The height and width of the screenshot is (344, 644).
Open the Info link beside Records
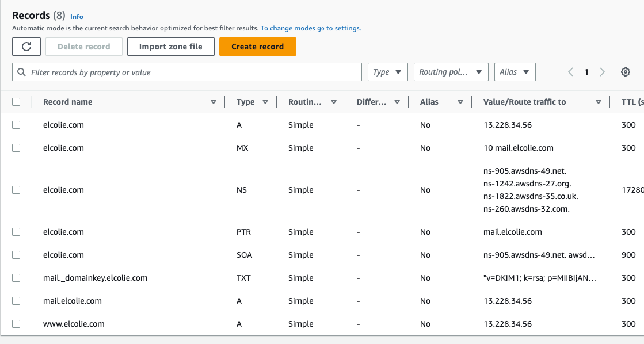point(77,17)
